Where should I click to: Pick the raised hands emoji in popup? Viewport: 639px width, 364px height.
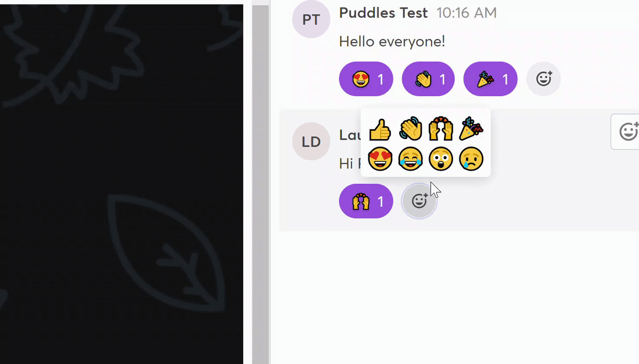[441, 129]
